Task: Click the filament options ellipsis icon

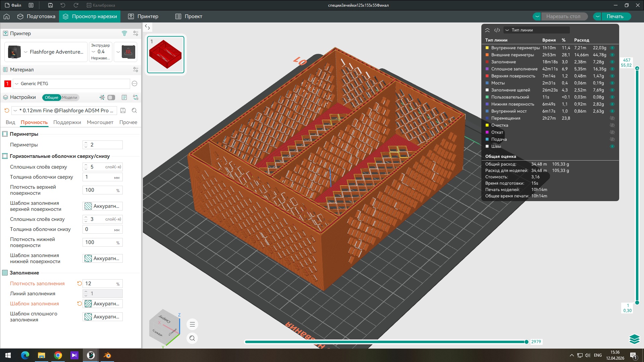Action: (135, 83)
